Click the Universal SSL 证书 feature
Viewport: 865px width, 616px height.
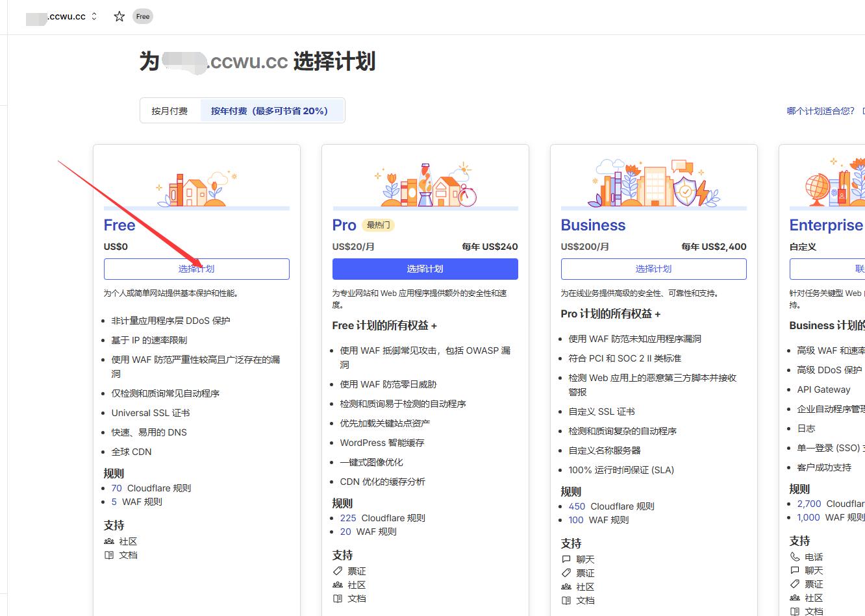click(151, 413)
